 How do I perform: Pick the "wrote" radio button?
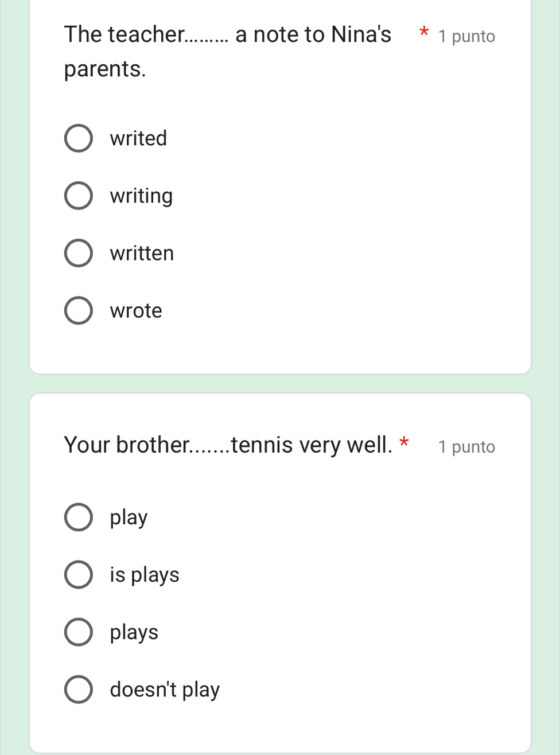[78, 310]
